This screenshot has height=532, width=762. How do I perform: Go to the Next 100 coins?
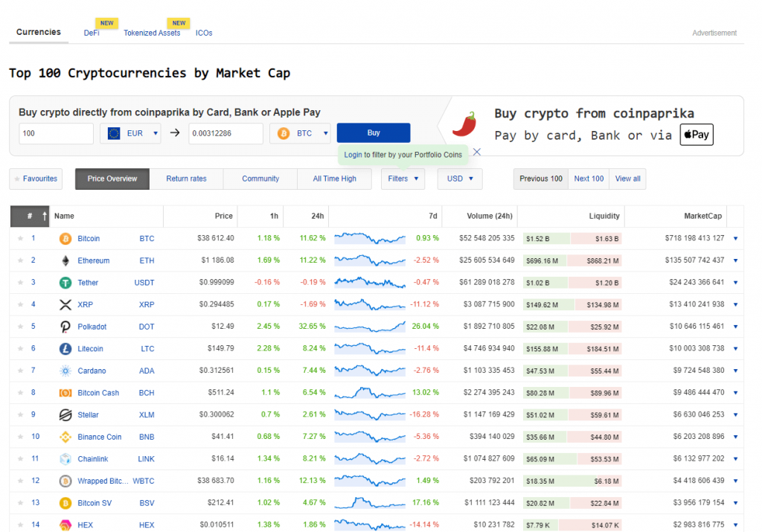click(589, 179)
